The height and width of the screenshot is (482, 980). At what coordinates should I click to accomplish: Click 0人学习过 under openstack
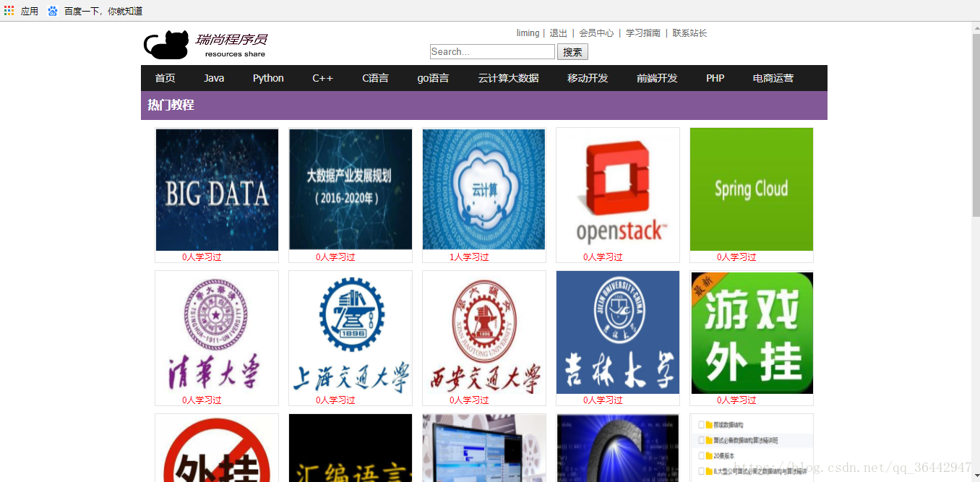603,257
